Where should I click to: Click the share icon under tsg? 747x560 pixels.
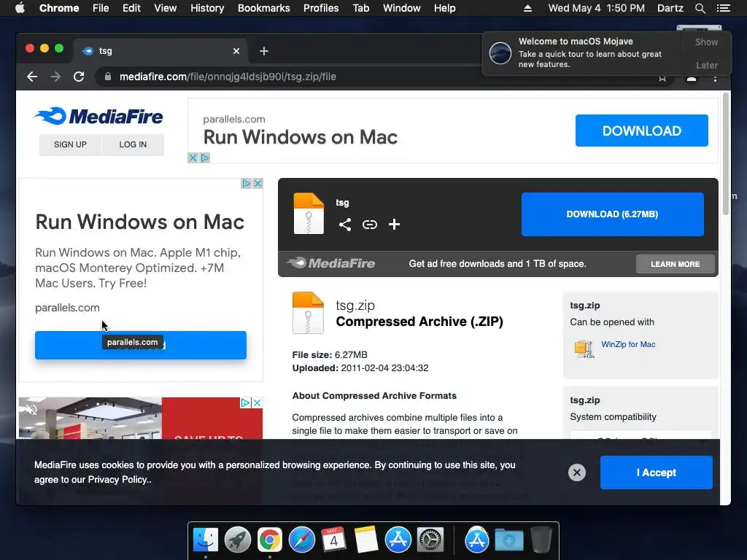[345, 225]
